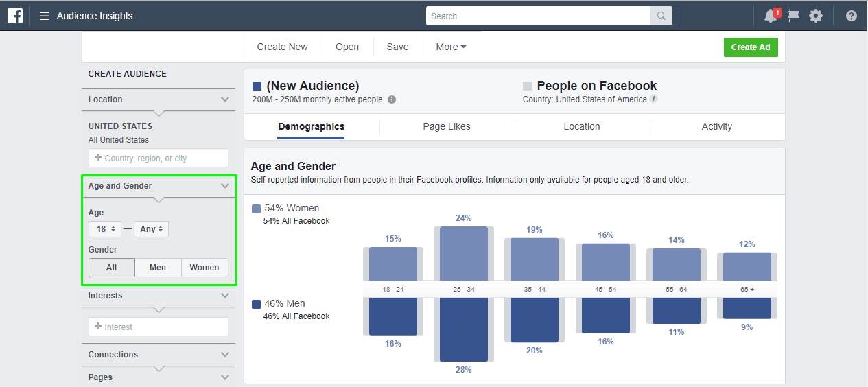868x387 pixels.
Task: Switch to the Demographics tab
Action: (312, 126)
